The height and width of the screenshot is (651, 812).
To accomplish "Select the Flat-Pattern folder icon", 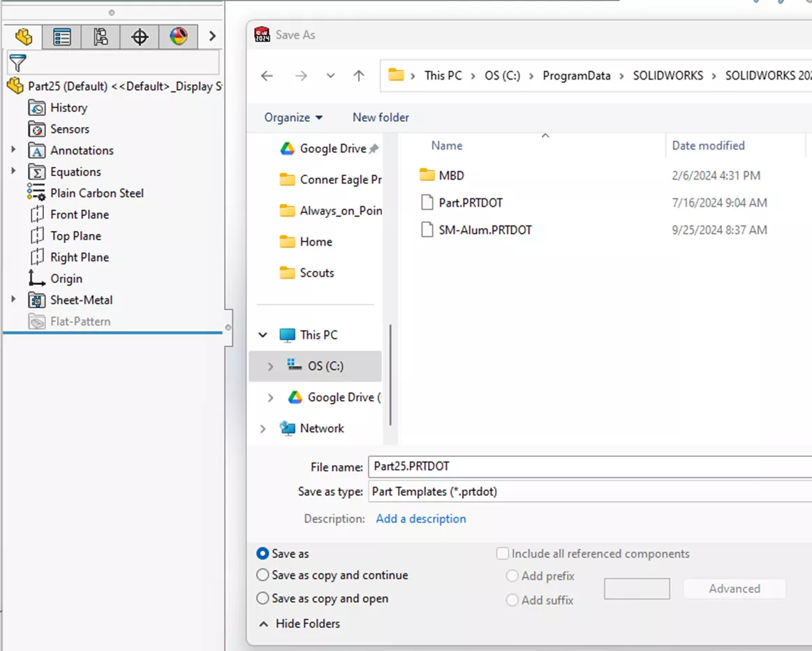I will [x=37, y=321].
